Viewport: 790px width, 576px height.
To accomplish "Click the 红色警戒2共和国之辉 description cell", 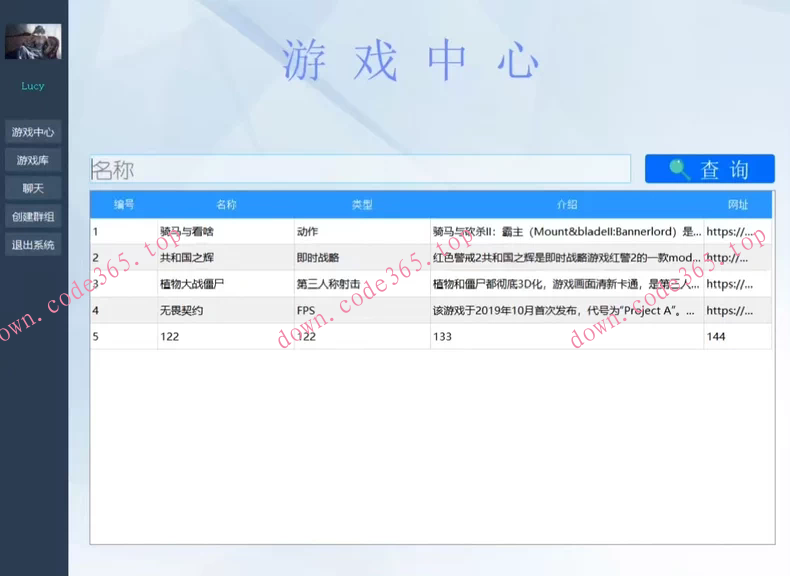I will coord(567,258).
